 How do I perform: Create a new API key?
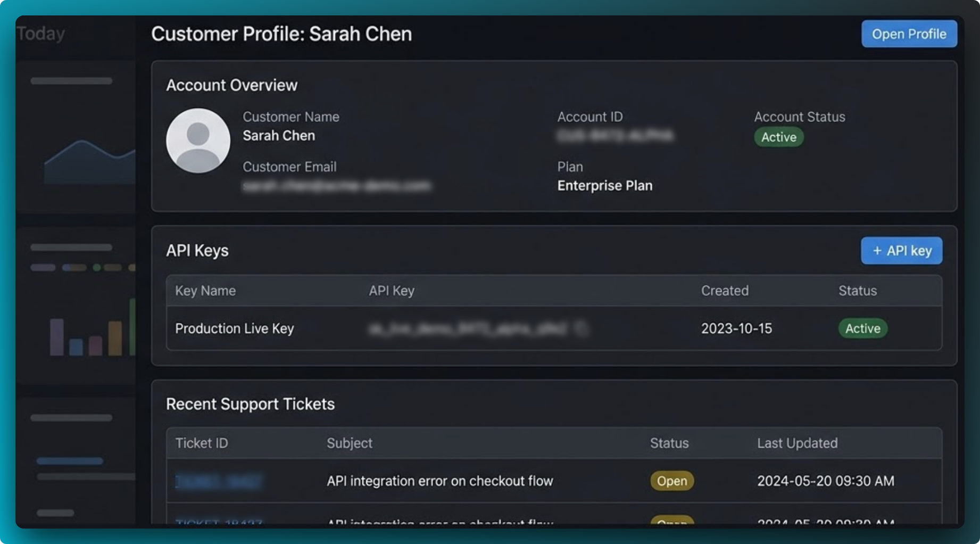coord(901,250)
